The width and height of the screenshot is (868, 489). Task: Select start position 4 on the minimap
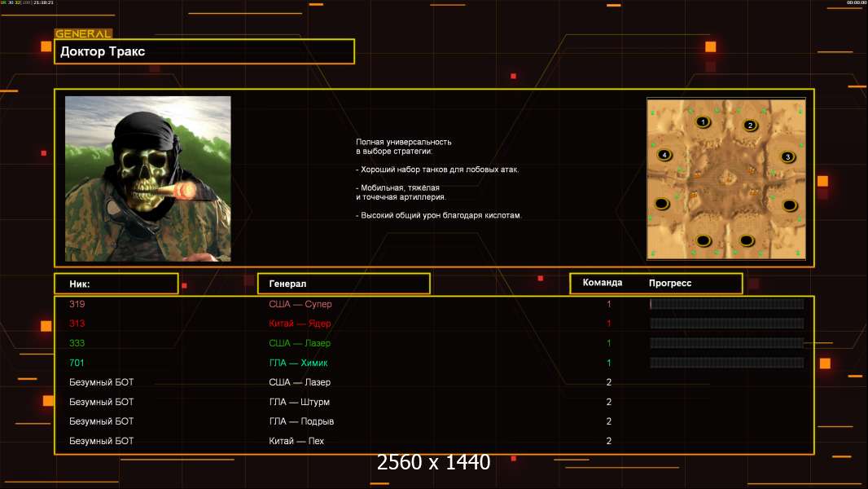(x=664, y=155)
